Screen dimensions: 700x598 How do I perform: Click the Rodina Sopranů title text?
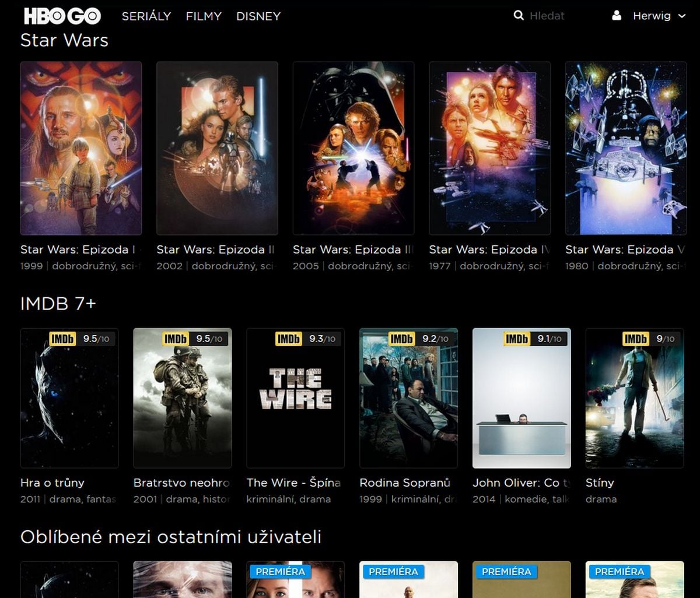click(405, 483)
